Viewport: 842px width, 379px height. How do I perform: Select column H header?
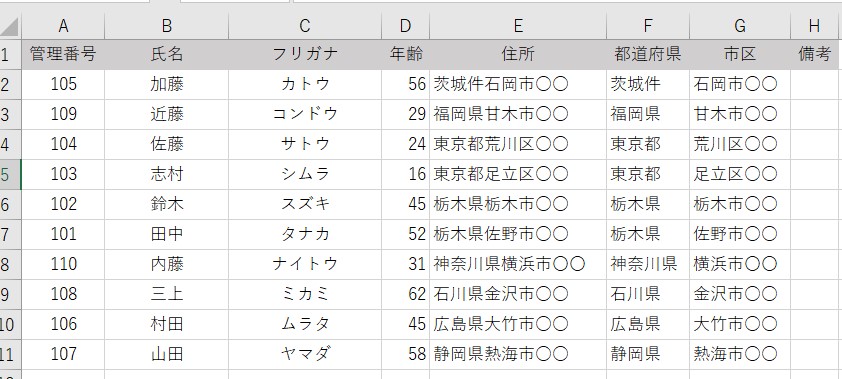[816, 26]
